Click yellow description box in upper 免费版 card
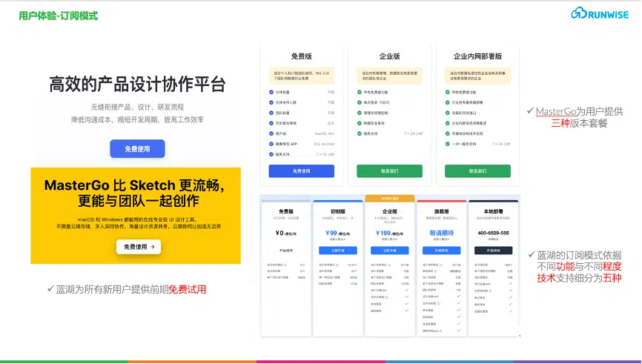Viewport: 642px width, 364px height. click(x=301, y=76)
